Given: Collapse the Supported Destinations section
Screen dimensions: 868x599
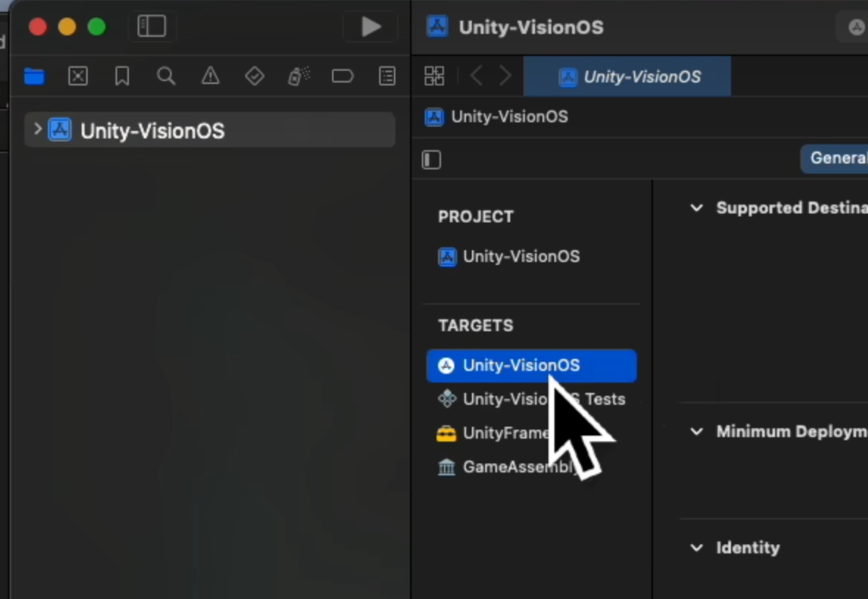Looking at the screenshot, I should (696, 208).
